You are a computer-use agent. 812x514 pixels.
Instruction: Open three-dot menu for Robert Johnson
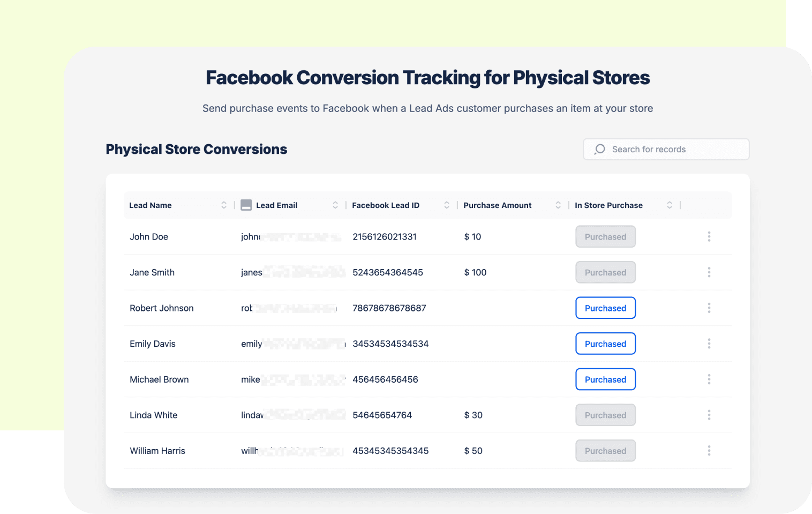[x=709, y=308]
